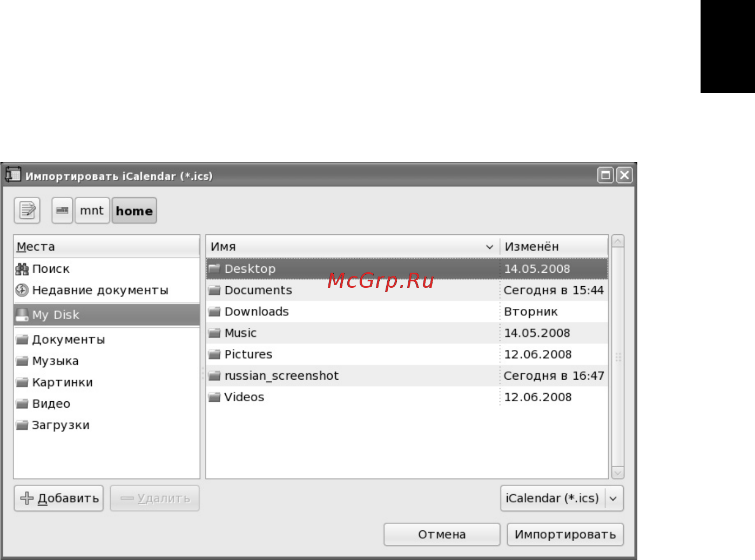This screenshot has height=560, width=755.
Task: Sort files by the Изменён column
Action: pyautogui.click(x=554, y=247)
